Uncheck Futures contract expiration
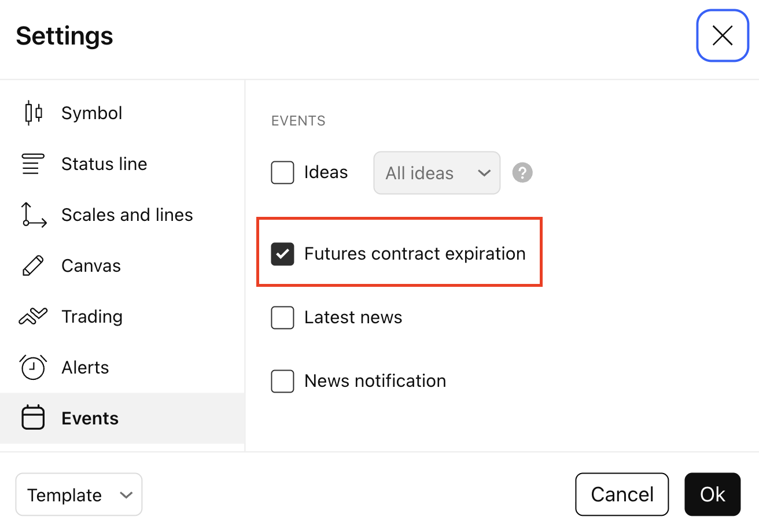759x532 pixels. tap(282, 254)
